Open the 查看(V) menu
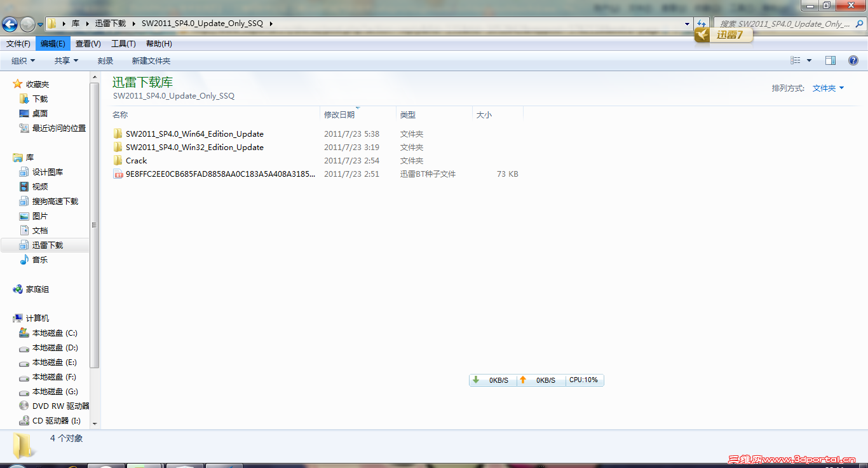This screenshot has height=468, width=868. (x=88, y=44)
